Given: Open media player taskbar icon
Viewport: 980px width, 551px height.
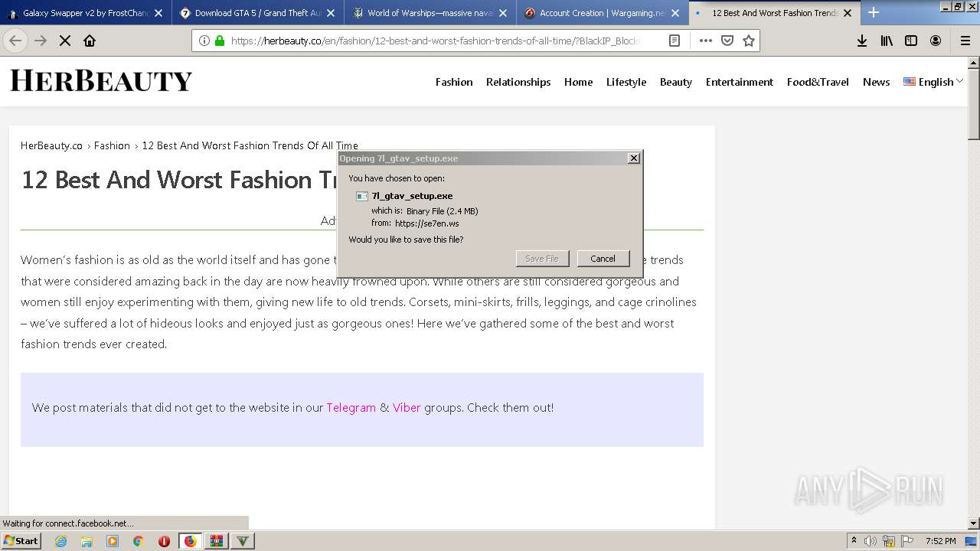Looking at the screenshot, I should tap(113, 541).
